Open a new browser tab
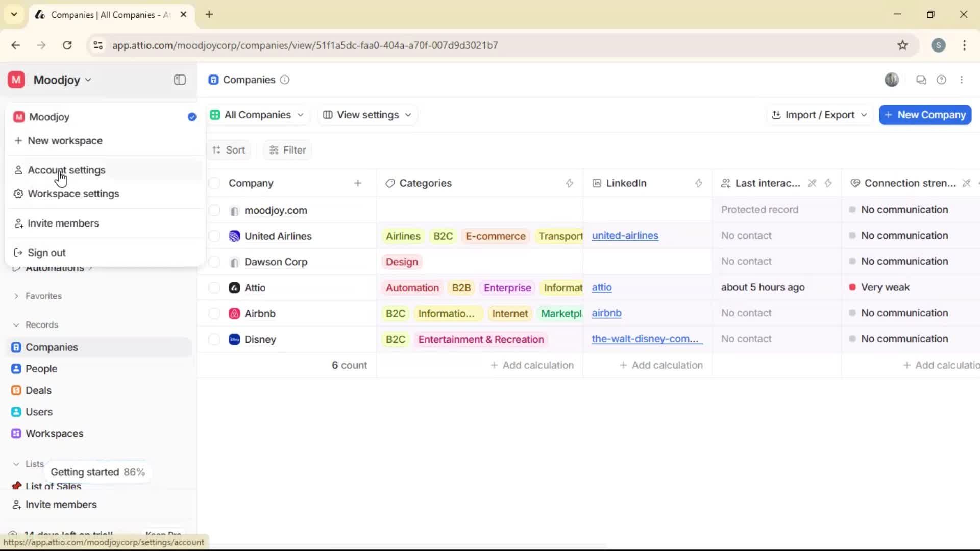Viewport: 980px width, 551px height. pos(209,14)
